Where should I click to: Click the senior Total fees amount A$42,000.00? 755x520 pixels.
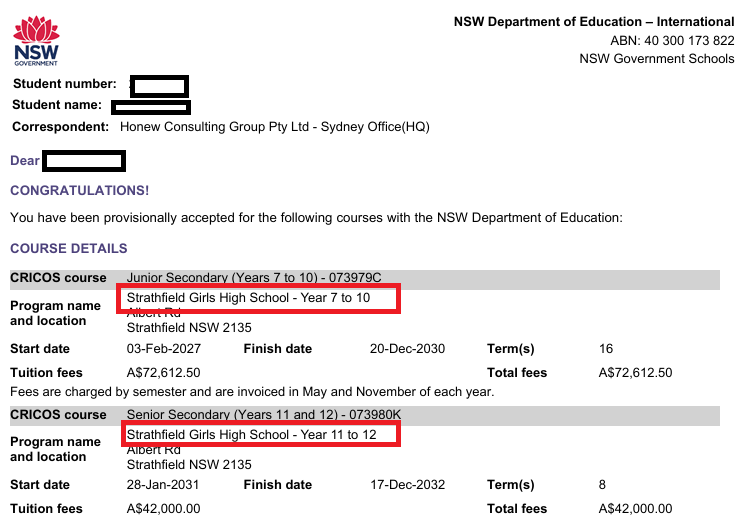(635, 509)
